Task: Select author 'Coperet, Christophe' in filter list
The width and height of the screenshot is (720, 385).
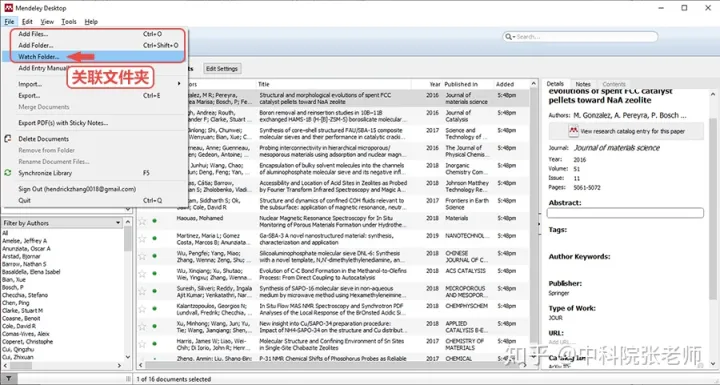Action: click(x=28, y=342)
